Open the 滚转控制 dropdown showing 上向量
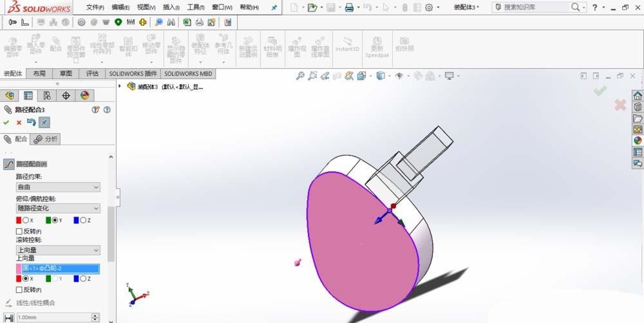The width and height of the screenshot is (644, 323). pos(58,250)
